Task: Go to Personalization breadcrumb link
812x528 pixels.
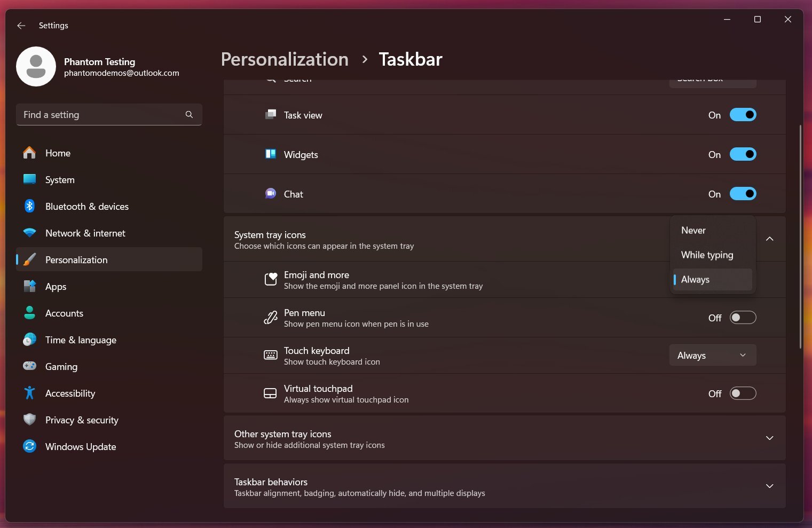Action: coord(285,59)
